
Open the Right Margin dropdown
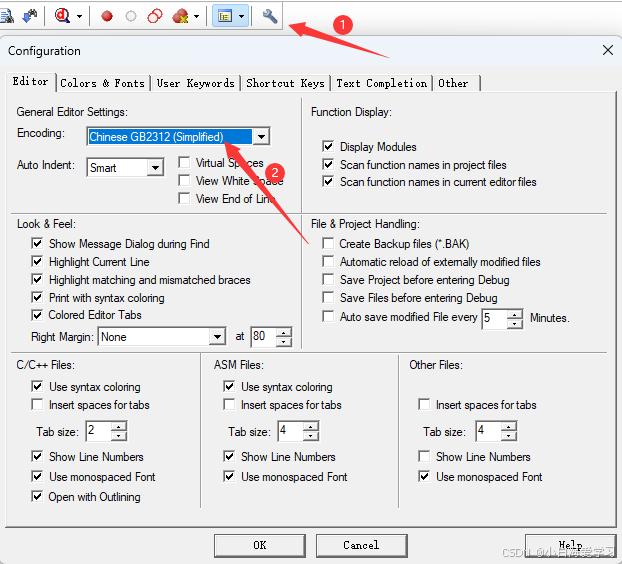pos(217,337)
